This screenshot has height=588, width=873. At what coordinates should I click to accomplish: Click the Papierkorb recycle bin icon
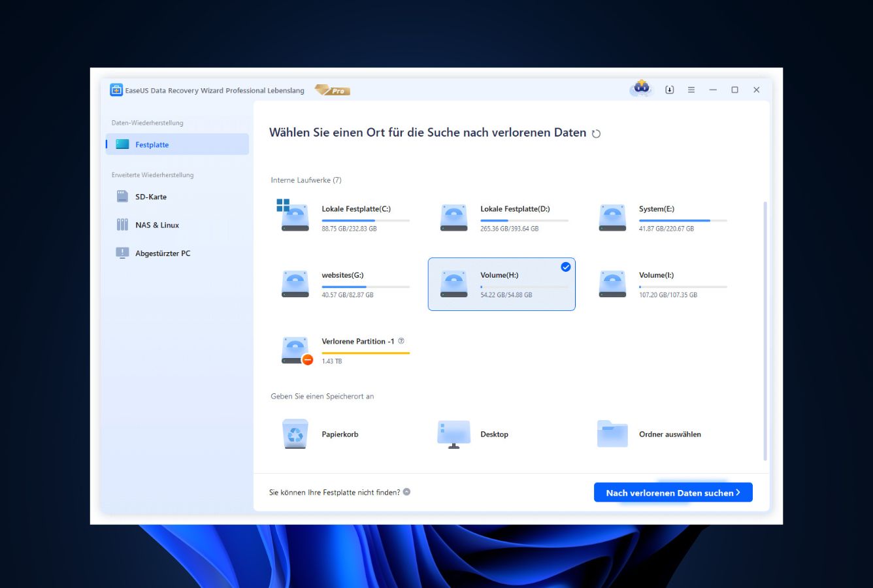[x=295, y=434]
